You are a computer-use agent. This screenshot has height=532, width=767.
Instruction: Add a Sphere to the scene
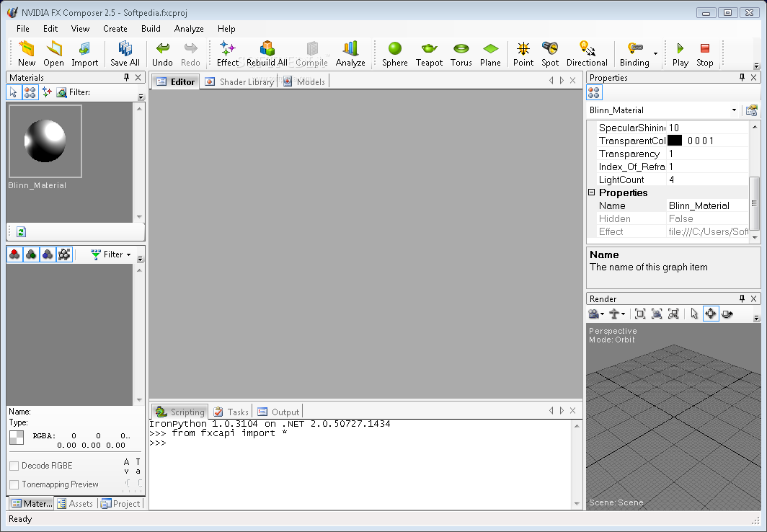coord(395,54)
